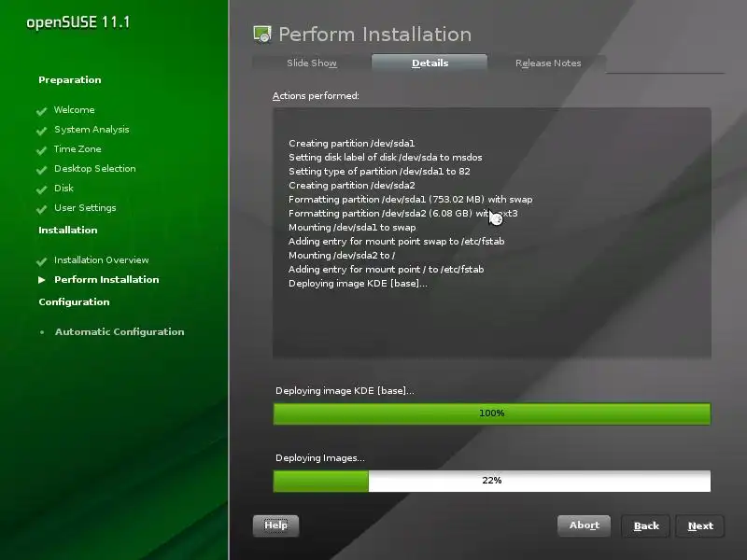The image size is (747, 560).
Task: Click the checkmark icon beside Welcome
Action: click(42, 111)
